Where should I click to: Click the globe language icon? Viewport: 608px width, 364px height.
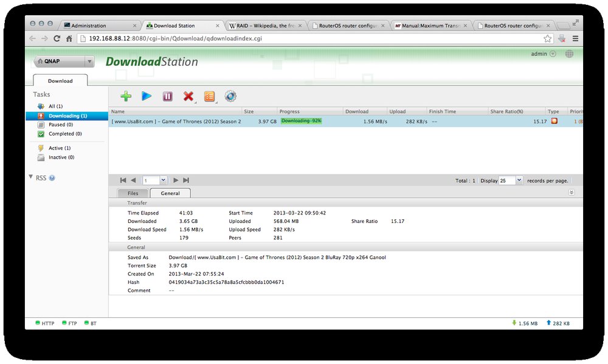tap(569, 54)
